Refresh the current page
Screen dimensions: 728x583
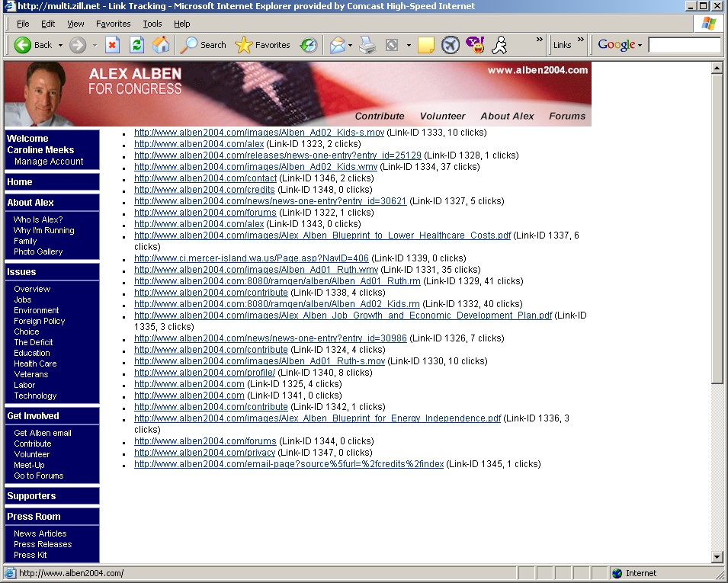136,45
